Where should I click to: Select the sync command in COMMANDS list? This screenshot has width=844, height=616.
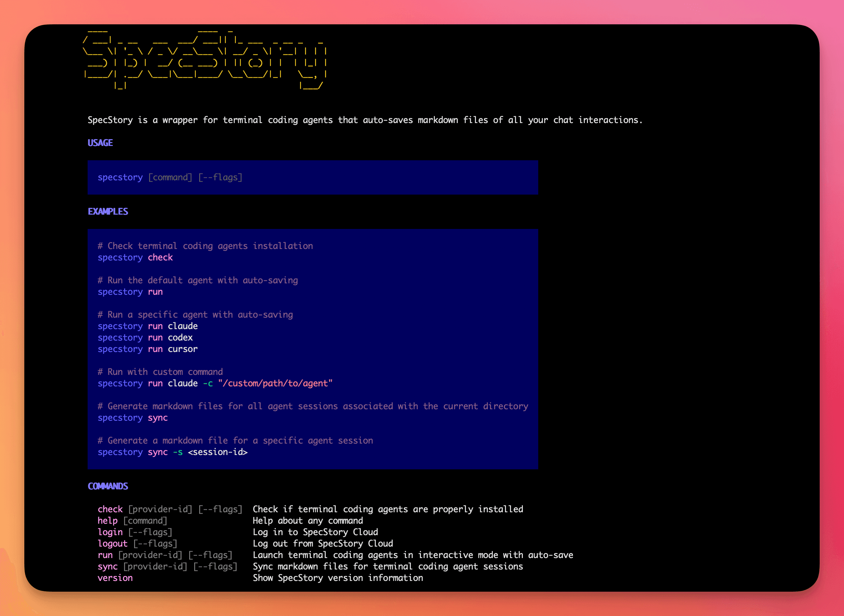(108, 566)
